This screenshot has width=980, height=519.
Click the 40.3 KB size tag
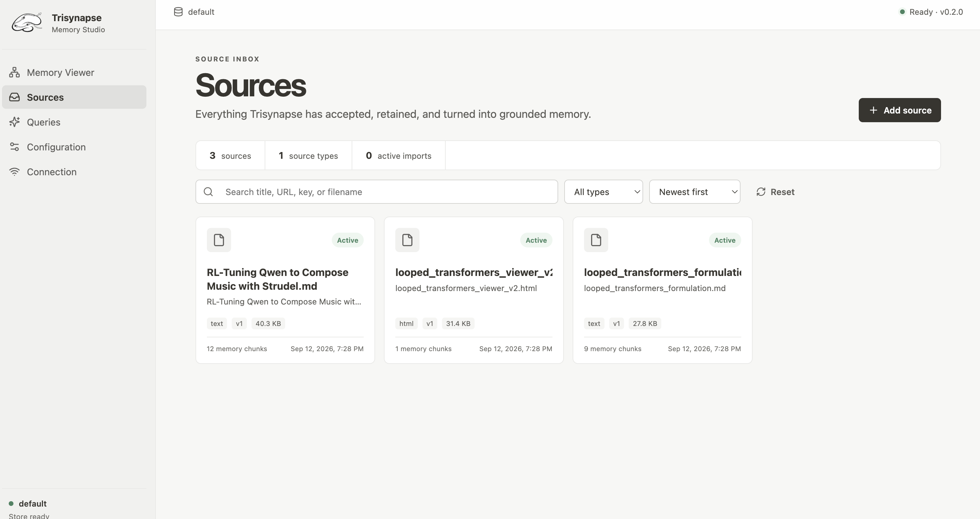(268, 324)
